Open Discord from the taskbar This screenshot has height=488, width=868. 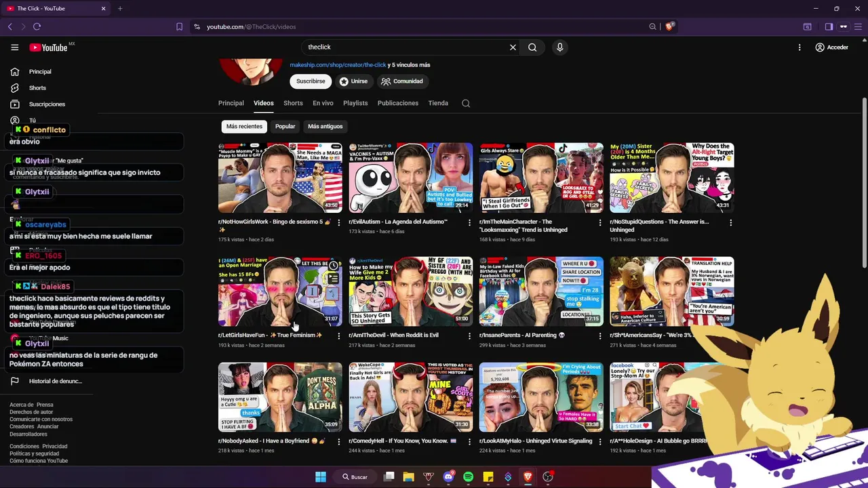pos(448,477)
